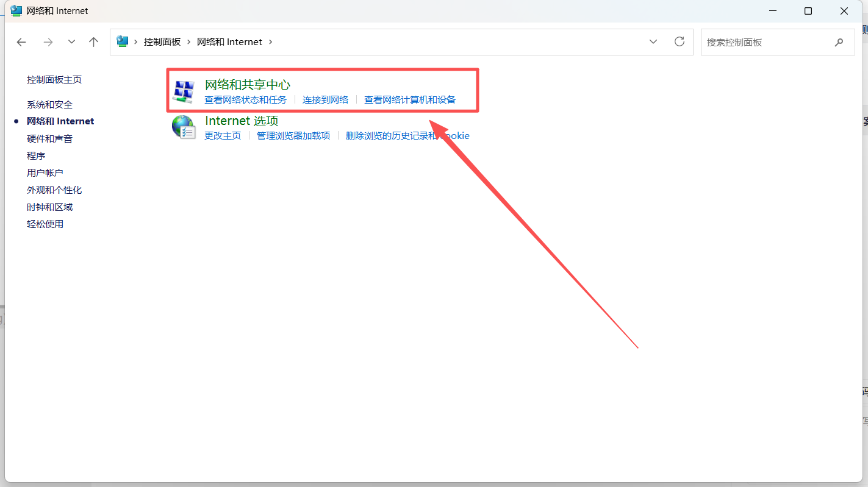The width and height of the screenshot is (868, 487).
Task: Open the Internet 选项 heading link
Action: point(242,121)
